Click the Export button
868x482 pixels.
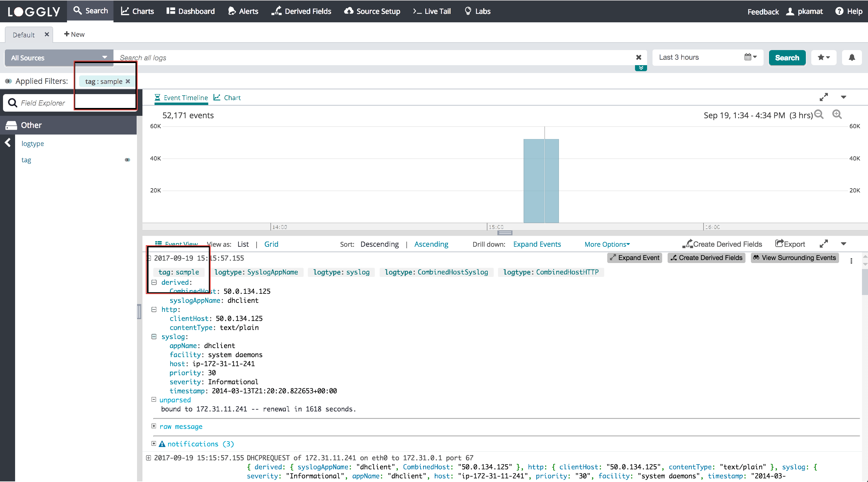[790, 244]
